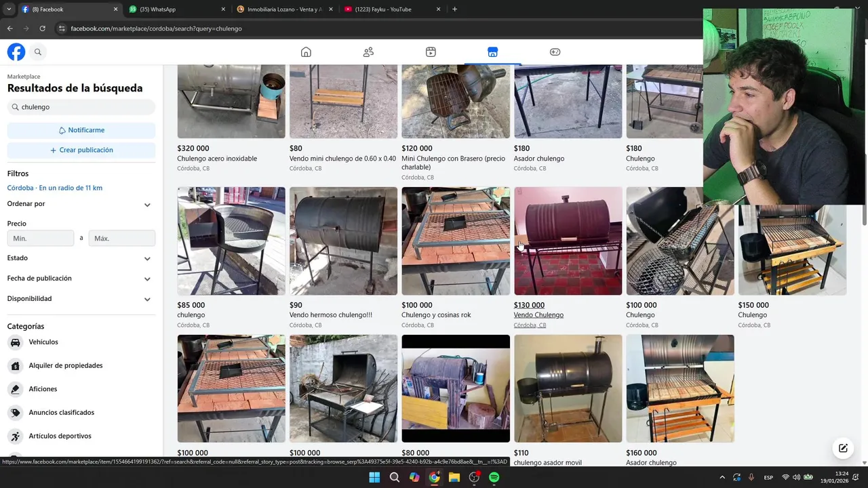
Task: Reload the page with the refresh icon
Action: coord(42,28)
